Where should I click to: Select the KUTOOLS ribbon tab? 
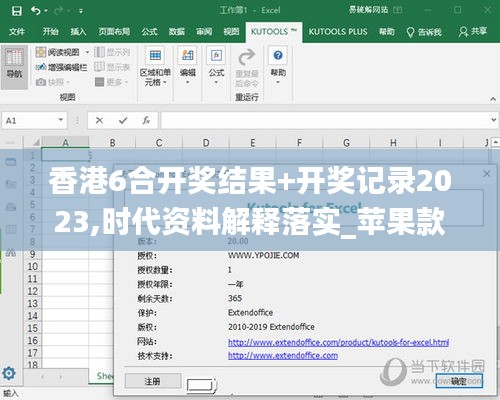click(x=274, y=32)
